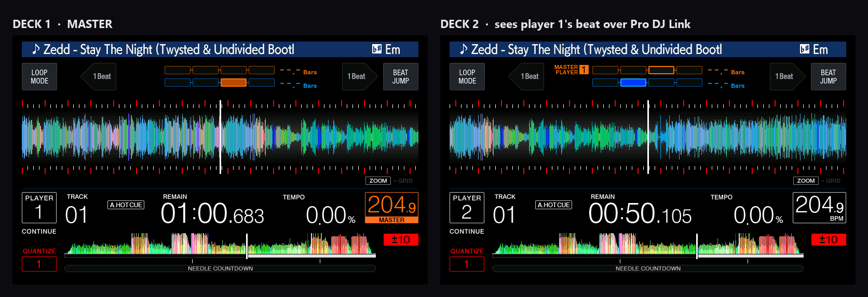Click the ZOOM grid toggle on Deck 1
The width and height of the screenshot is (868, 297).
378,181
